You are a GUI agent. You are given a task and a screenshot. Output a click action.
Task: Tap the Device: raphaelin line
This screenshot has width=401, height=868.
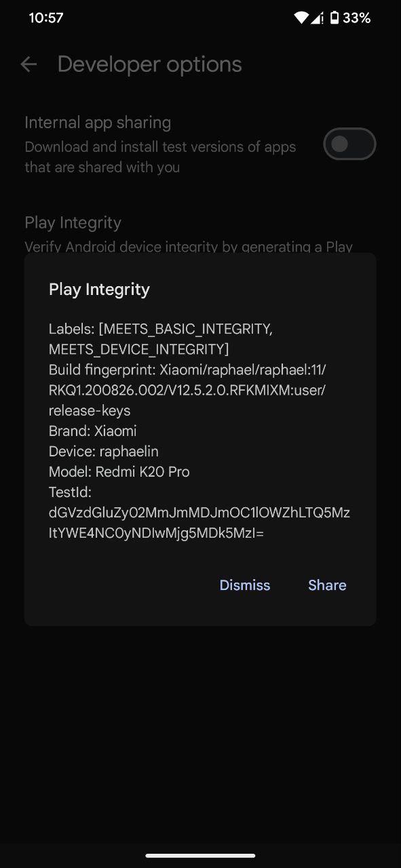104,451
